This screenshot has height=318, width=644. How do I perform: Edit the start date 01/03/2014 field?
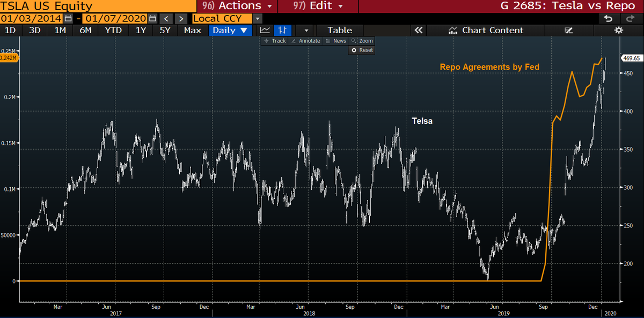tap(32, 19)
